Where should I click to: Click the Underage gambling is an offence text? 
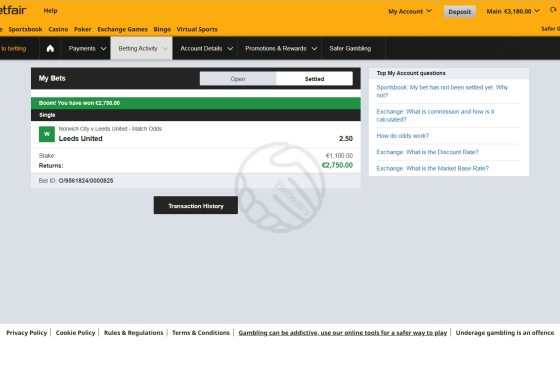505,332
